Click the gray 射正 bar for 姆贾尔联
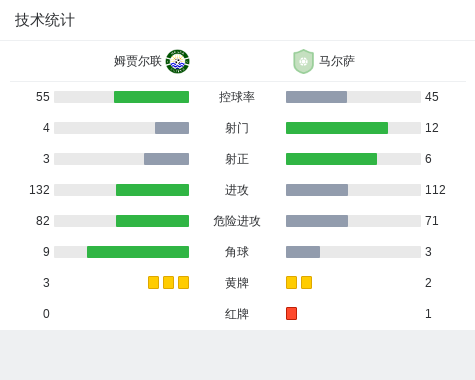The height and width of the screenshot is (380, 475). 166,159
